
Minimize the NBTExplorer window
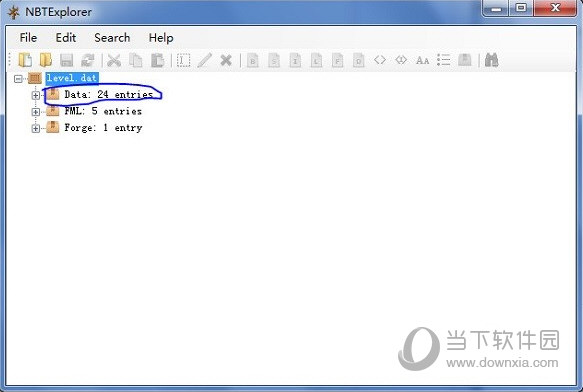pyautogui.click(x=496, y=8)
